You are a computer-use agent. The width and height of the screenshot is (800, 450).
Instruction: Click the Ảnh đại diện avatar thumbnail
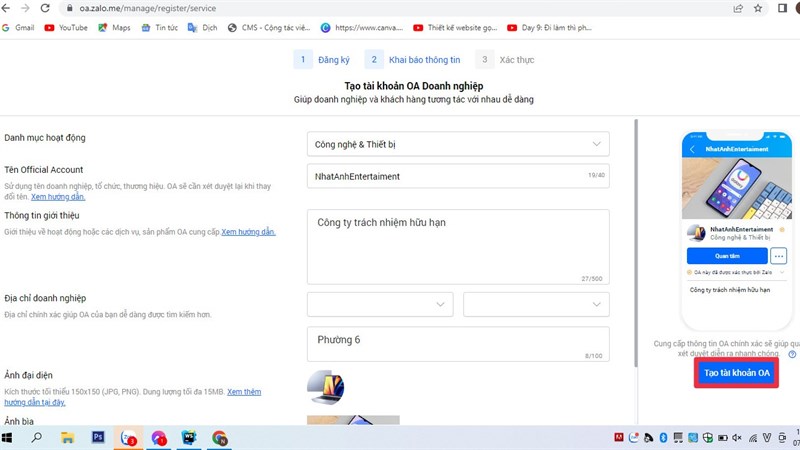pos(326,388)
